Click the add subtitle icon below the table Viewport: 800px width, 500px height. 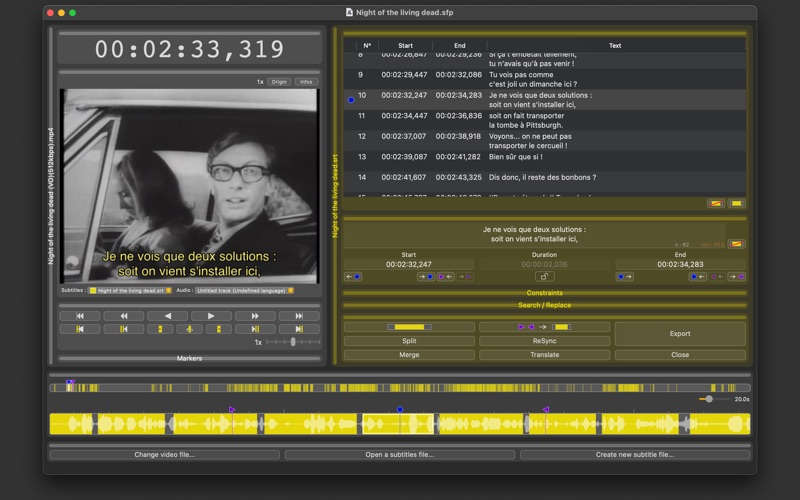tap(736, 204)
